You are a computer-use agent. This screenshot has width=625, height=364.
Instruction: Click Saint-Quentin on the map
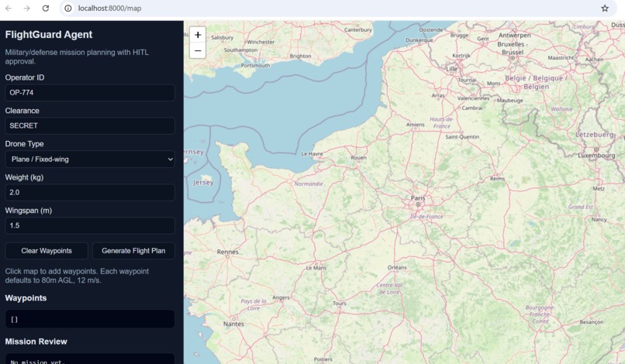click(462, 136)
